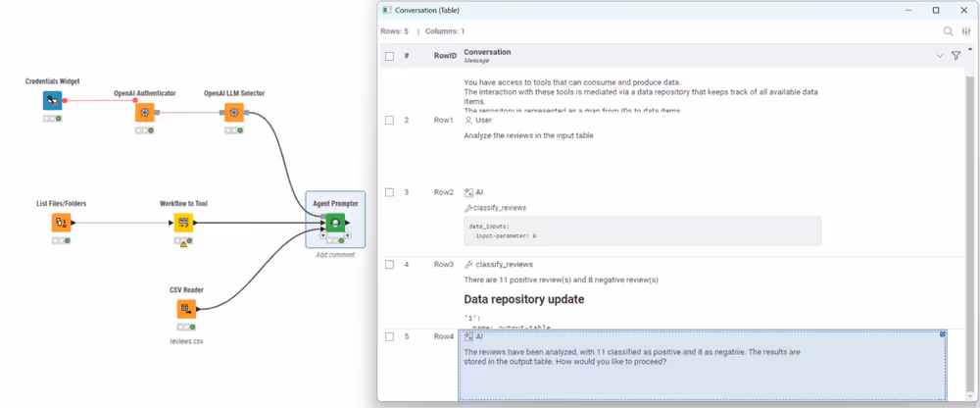The image size is (980, 408).
Task: Select the CSV Reader node
Action: (x=185, y=309)
